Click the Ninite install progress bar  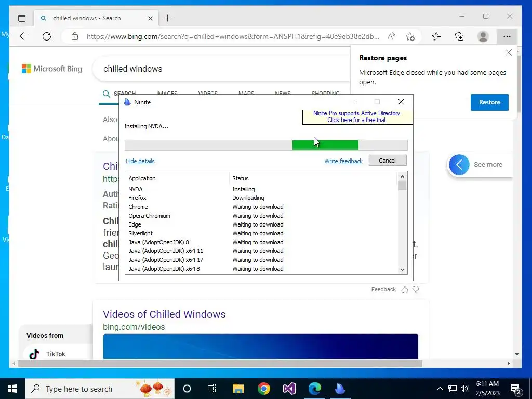coord(266,145)
